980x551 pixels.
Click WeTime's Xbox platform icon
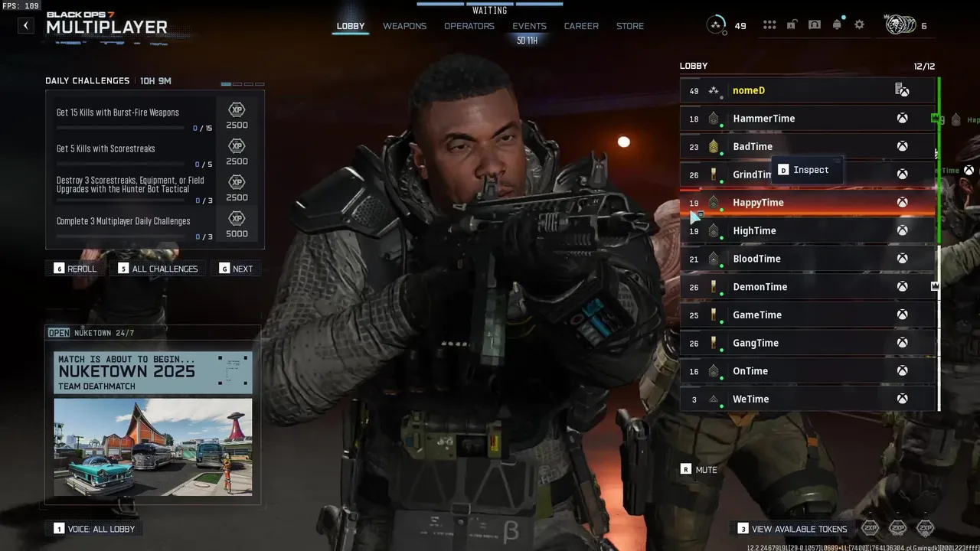(903, 399)
